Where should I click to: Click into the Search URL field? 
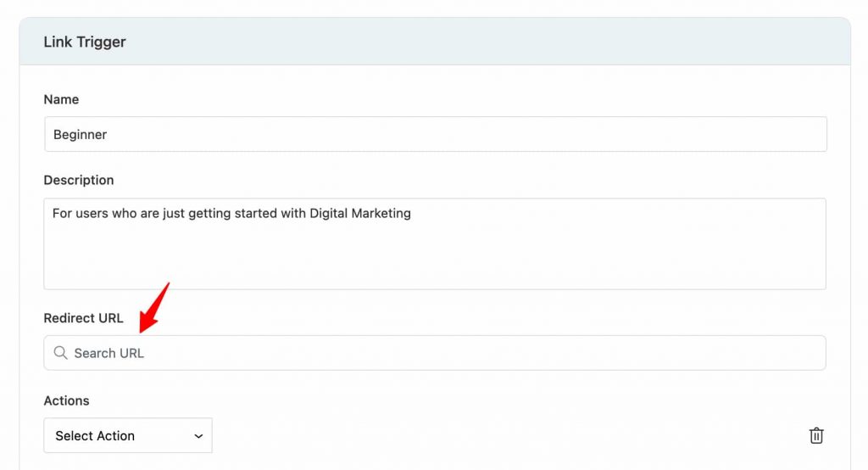point(435,353)
